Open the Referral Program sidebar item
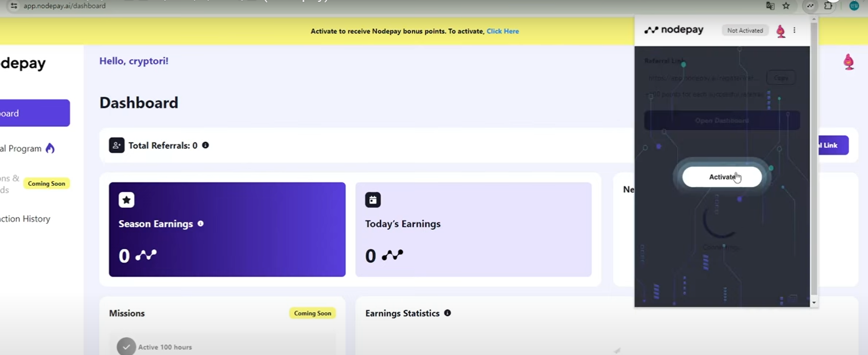868x355 pixels. (x=27, y=148)
